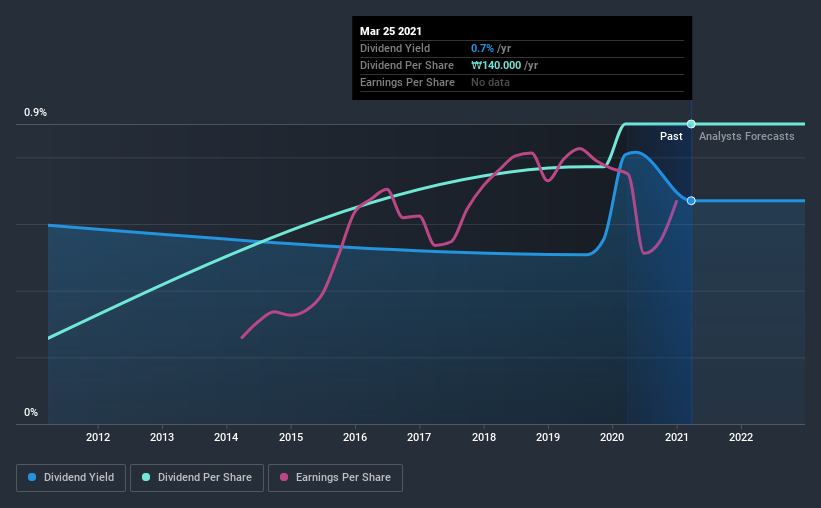Screen dimensions: 821x508
Task: Click the 2016 x-axis label
Action: [x=355, y=437]
